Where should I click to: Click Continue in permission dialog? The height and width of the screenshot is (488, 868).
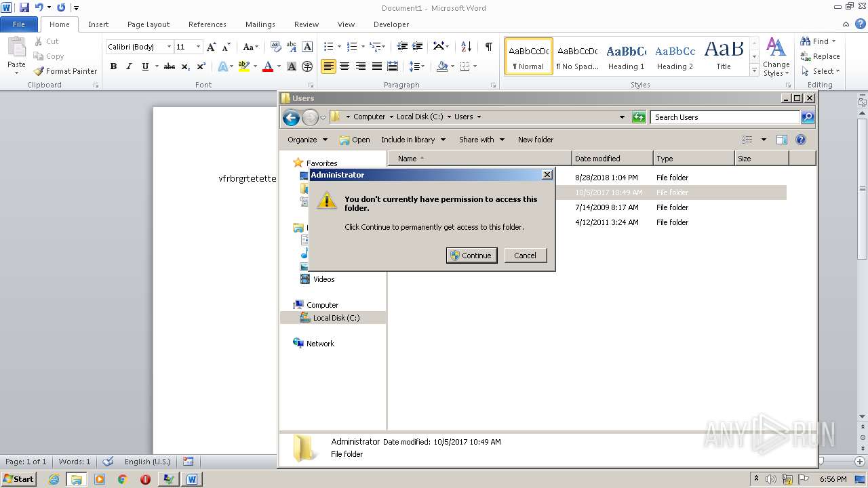471,256
